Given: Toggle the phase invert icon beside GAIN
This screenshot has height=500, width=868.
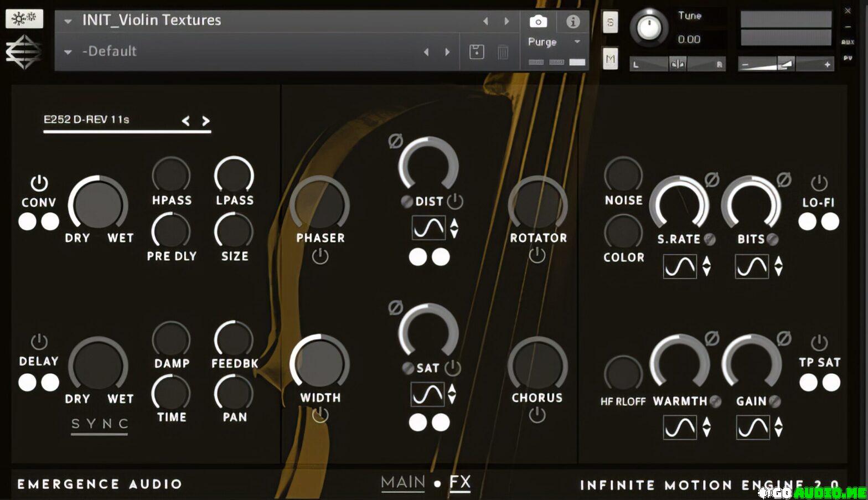Looking at the screenshot, I should pos(784,338).
